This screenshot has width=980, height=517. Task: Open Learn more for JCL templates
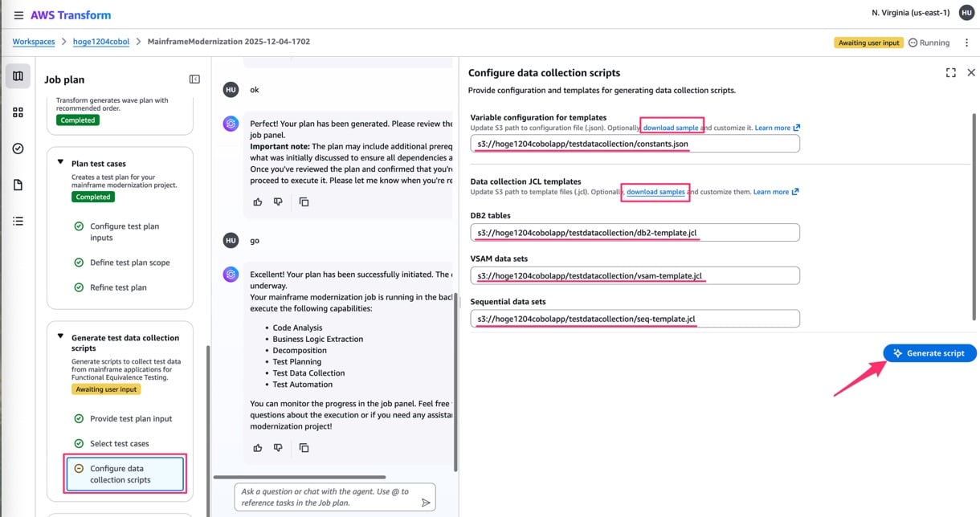click(776, 192)
